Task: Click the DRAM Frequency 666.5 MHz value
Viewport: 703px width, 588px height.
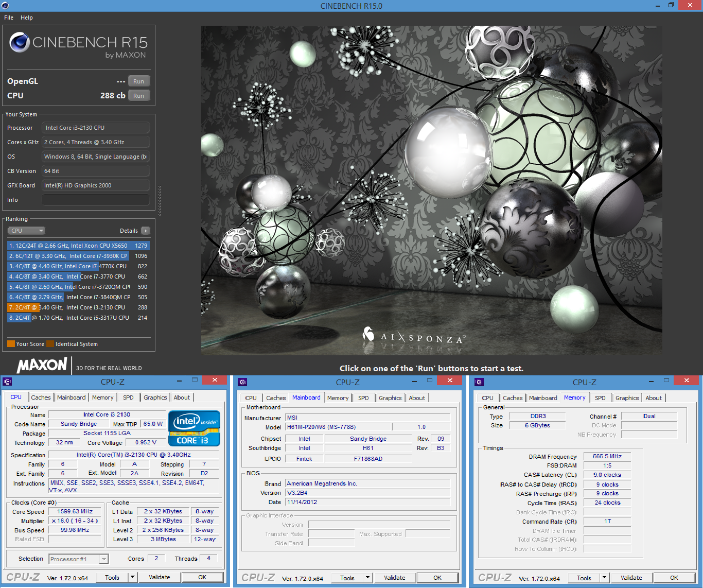Action: 607,456
